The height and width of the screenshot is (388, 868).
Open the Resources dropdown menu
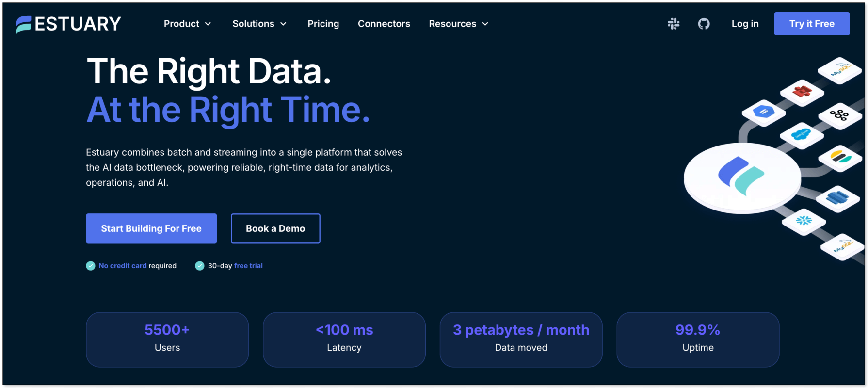coord(458,24)
